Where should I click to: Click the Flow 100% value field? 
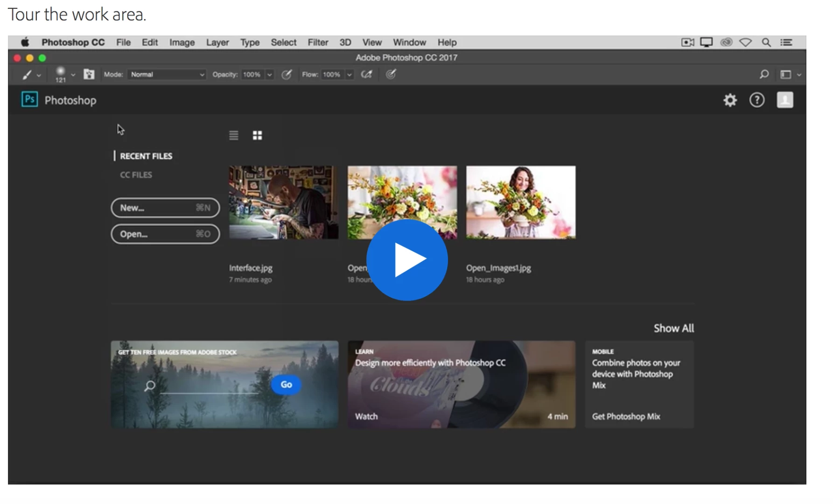point(332,75)
